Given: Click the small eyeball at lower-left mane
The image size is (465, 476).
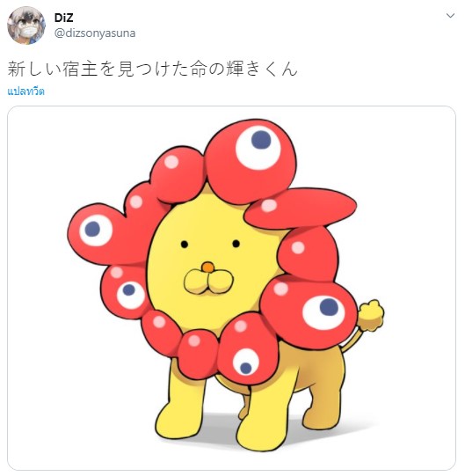Looking at the screenshot, I should click(131, 295).
